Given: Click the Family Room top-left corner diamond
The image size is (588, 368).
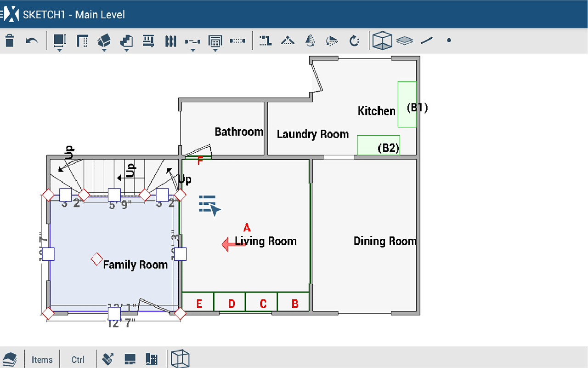Looking at the screenshot, I should [48, 195].
